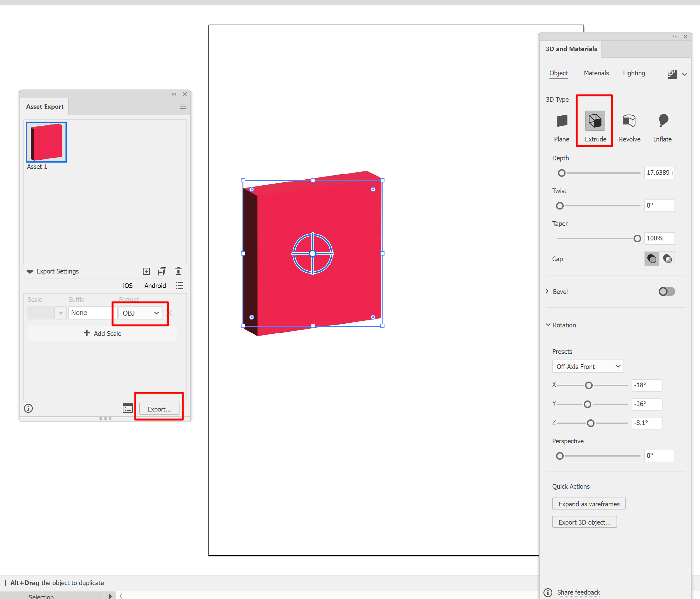Viewport: 700px width, 599px height.
Task: Click the render settings icon in the 3D panel
Action: (672, 74)
